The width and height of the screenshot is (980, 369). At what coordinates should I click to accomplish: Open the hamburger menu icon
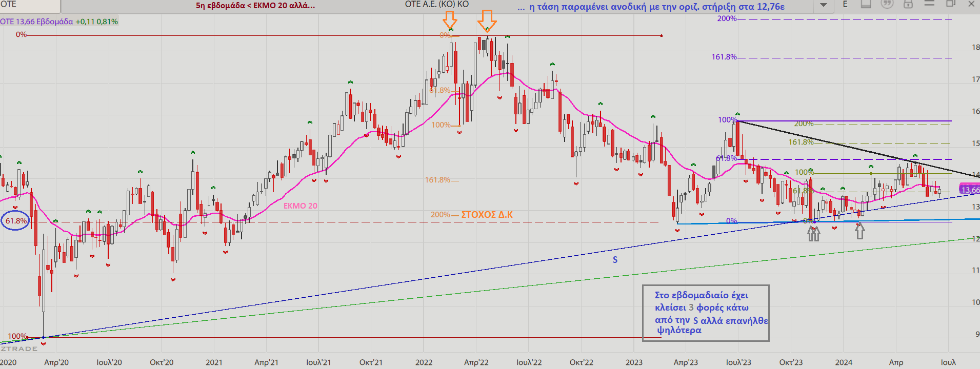[929, 4]
